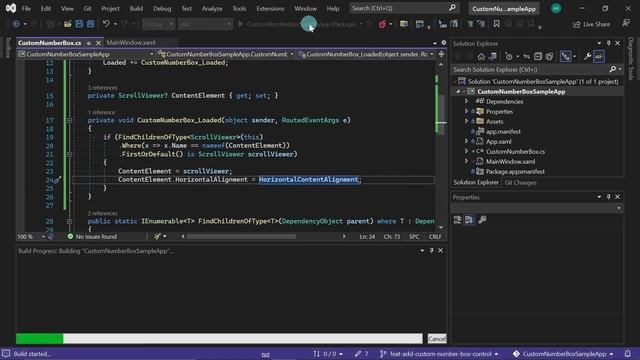Click the Collapse All icon in Solution Explorer

coord(538,57)
